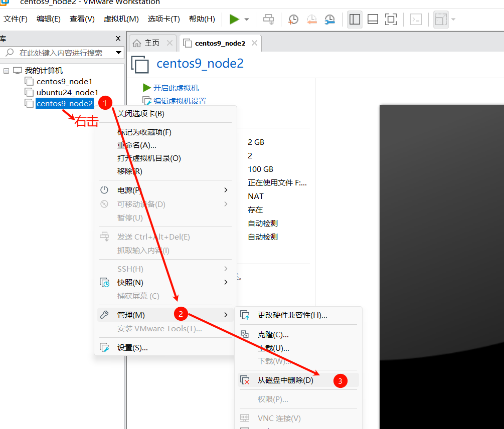504x429 pixels.
Task: Enter full screen mode icon
Action: coord(391,19)
